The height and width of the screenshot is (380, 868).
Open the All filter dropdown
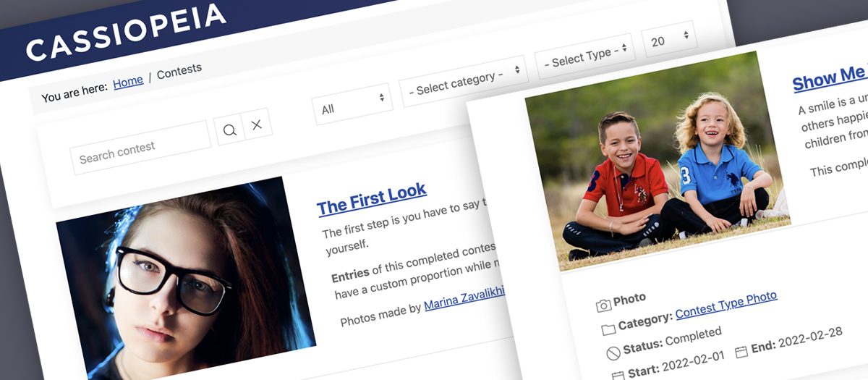pyautogui.click(x=352, y=105)
